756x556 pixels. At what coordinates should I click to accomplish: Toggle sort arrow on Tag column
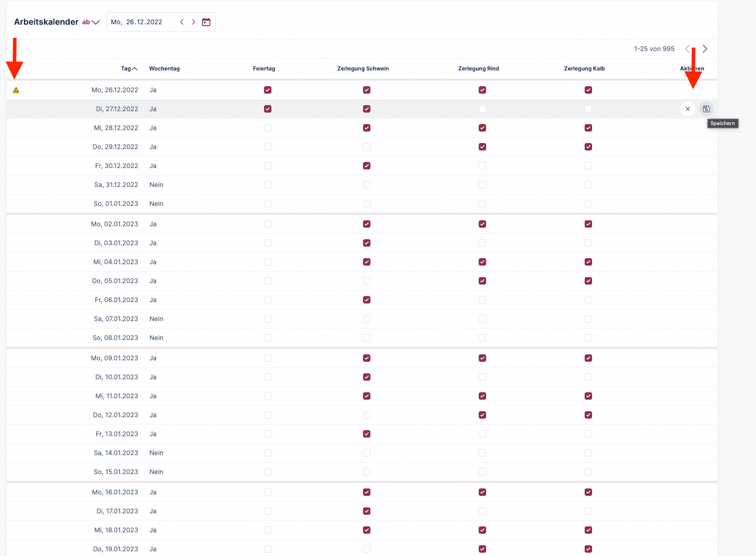pos(135,68)
